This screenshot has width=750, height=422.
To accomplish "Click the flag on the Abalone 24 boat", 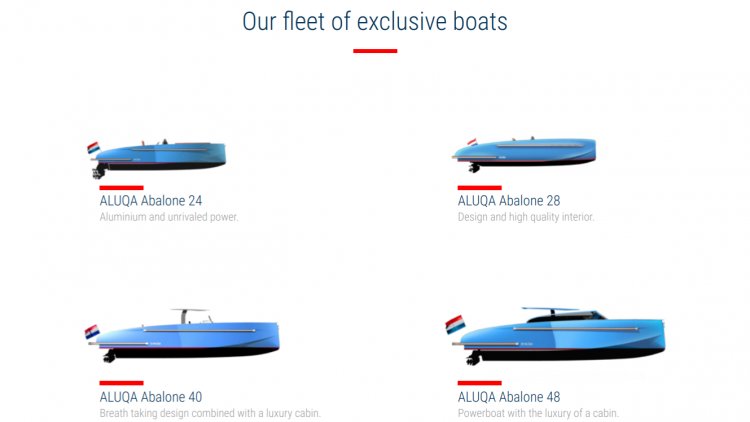I will tap(93, 147).
